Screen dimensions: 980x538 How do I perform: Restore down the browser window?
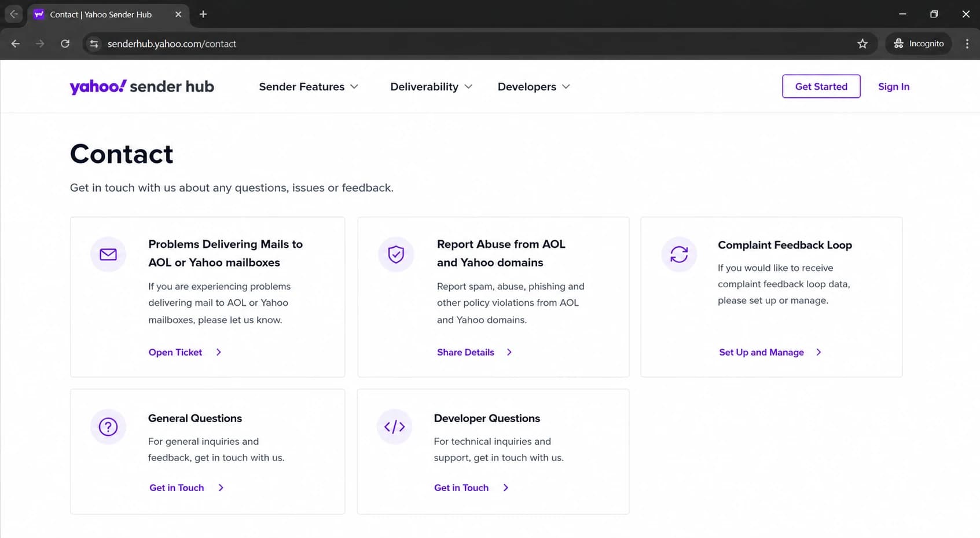[x=934, y=14]
